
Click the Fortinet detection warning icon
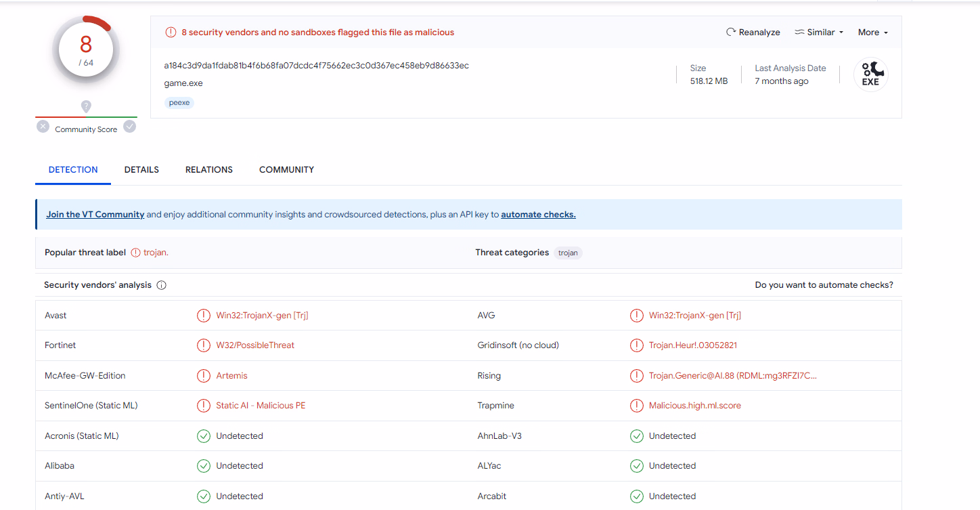(x=204, y=345)
